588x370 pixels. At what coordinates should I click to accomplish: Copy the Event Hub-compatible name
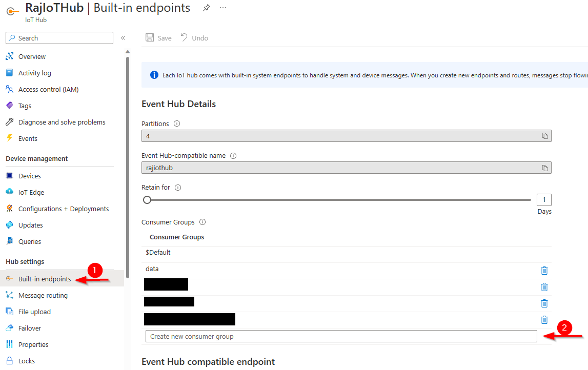click(545, 168)
